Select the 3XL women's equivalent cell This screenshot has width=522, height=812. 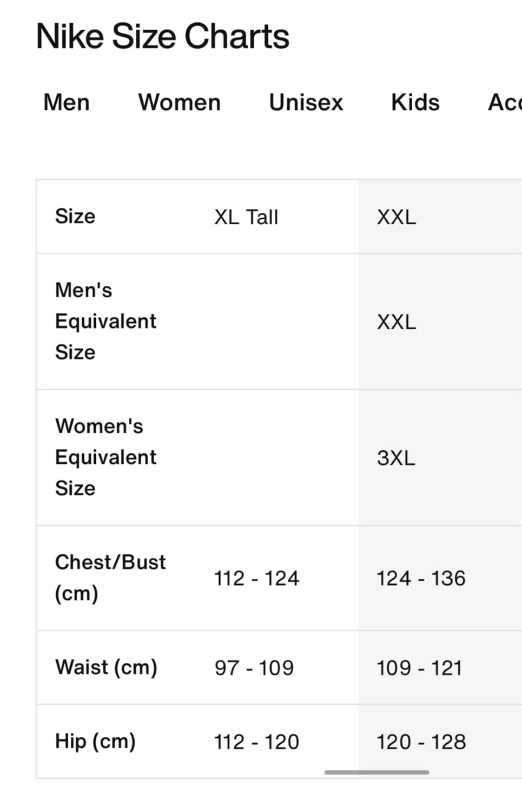396,458
